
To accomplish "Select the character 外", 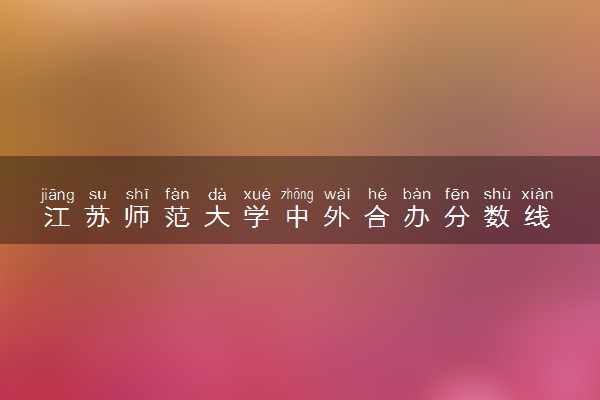I will click(337, 217).
